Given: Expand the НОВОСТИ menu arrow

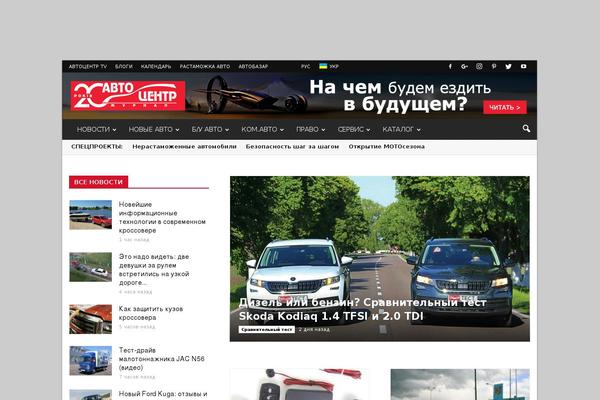Looking at the screenshot, I should click(114, 130).
